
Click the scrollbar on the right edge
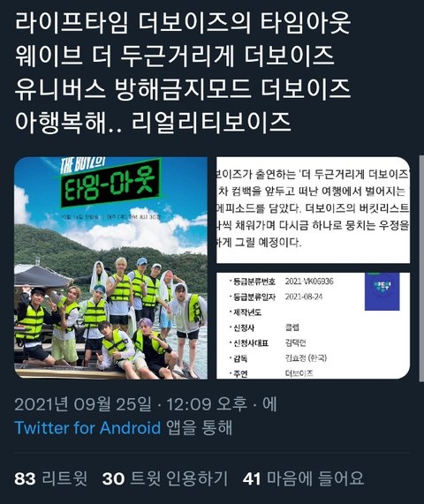pos(421,268)
